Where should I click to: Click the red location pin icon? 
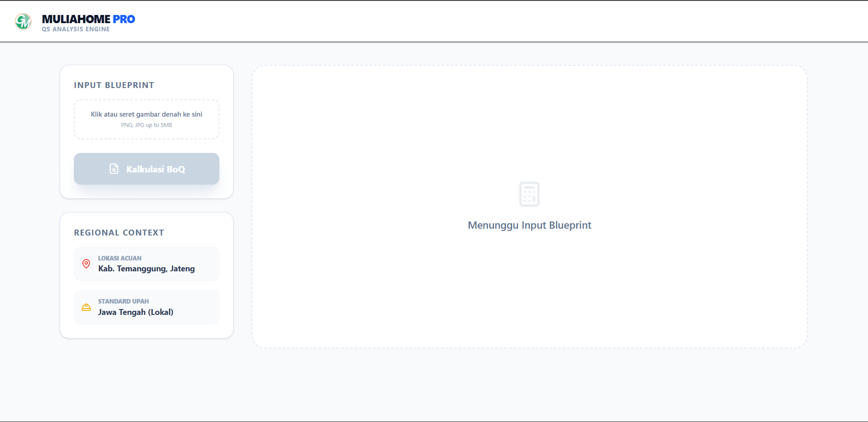pyautogui.click(x=86, y=264)
